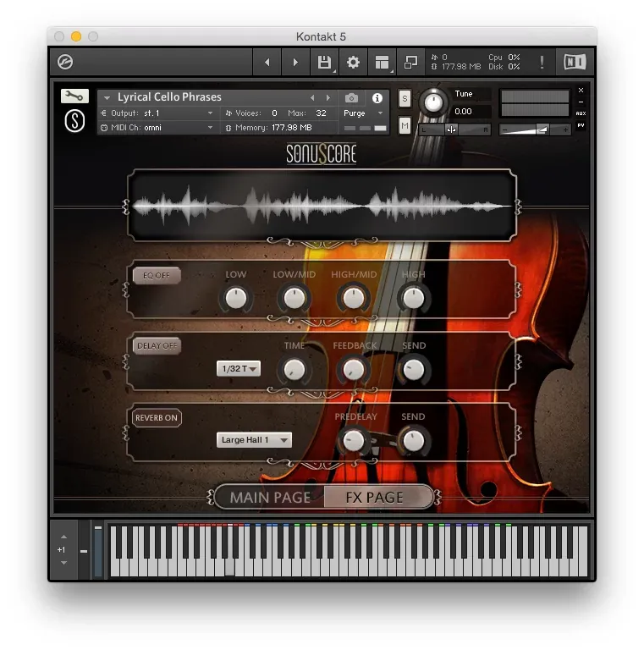Screen dimensions: 644x650
Task: Open the workspace layout panel icon
Action: pos(383,62)
